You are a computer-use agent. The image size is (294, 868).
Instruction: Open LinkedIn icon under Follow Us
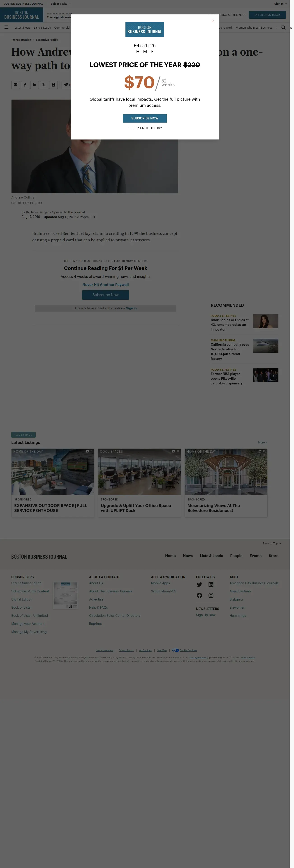(x=211, y=585)
